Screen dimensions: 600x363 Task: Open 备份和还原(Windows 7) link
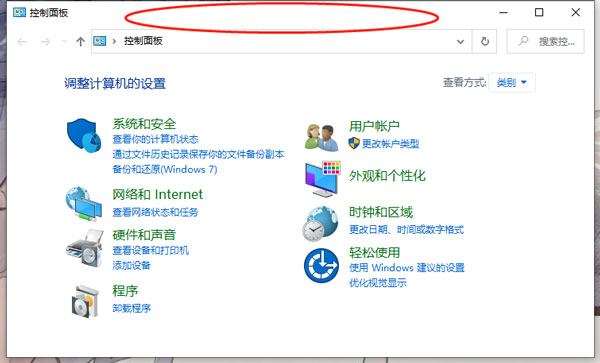[165, 169]
